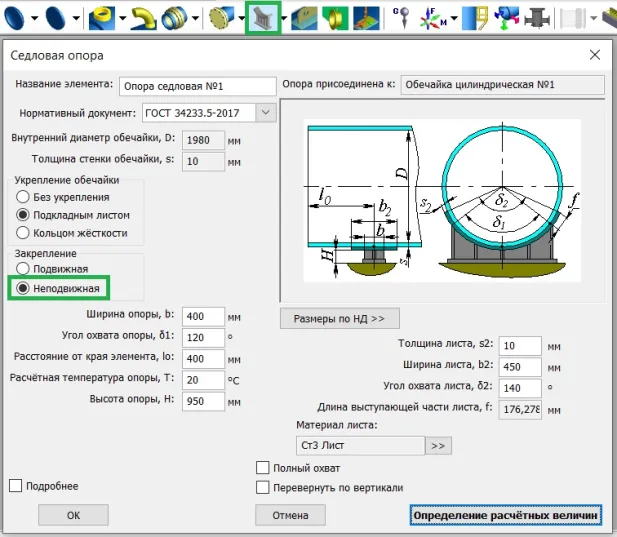
Task: Open dropdown arrow next to loads icon
Action: pos(453,17)
